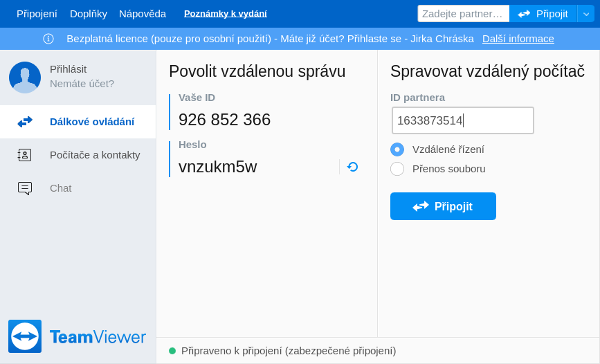Click the Dálkové ovládání arrows icon
This screenshot has height=364, width=600.
point(25,122)
